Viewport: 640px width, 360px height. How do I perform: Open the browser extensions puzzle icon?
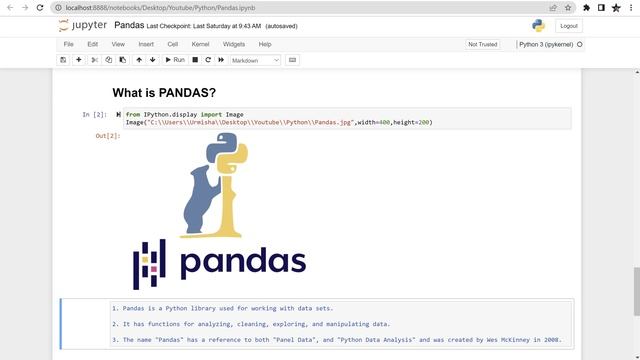(587, 8)
